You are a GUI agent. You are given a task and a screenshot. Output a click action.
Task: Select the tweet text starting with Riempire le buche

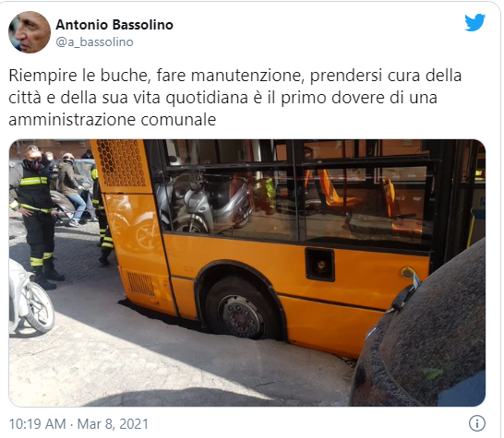235,98
